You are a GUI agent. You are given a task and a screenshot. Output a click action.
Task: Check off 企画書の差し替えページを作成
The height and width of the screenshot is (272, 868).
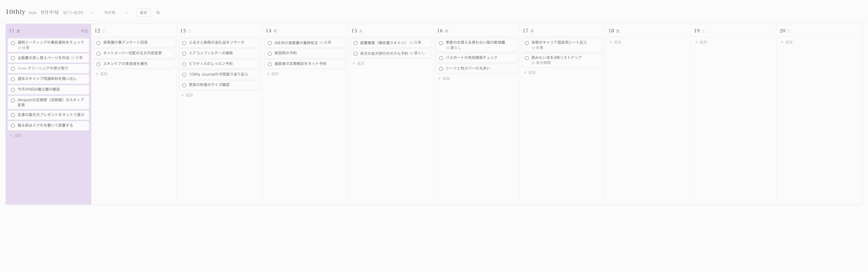click(13, 58)
